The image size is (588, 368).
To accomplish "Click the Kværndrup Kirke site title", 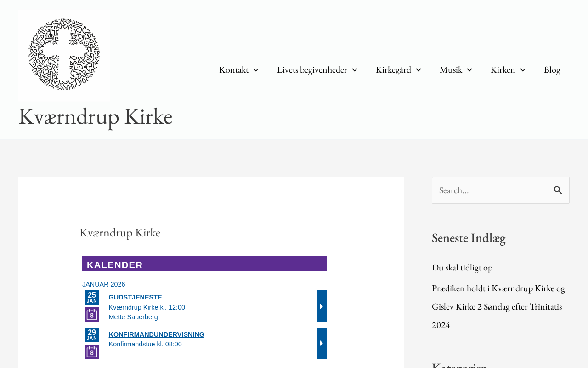I will 96,116.
